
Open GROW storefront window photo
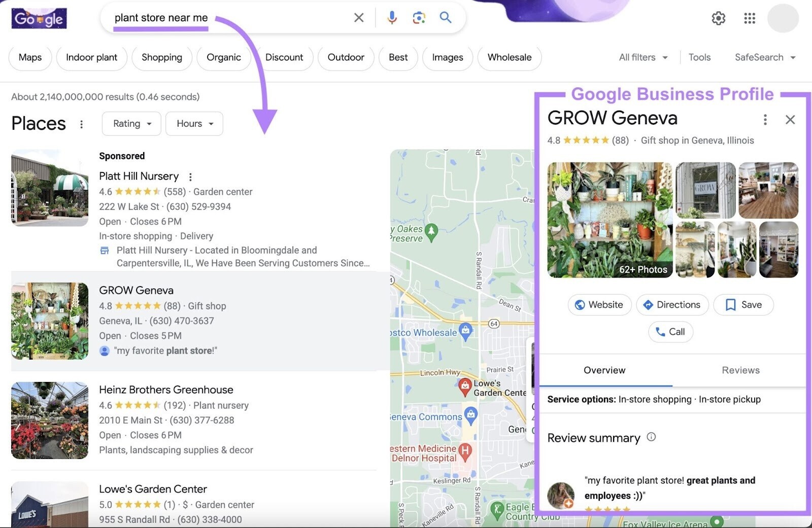[x=705, y=190]
